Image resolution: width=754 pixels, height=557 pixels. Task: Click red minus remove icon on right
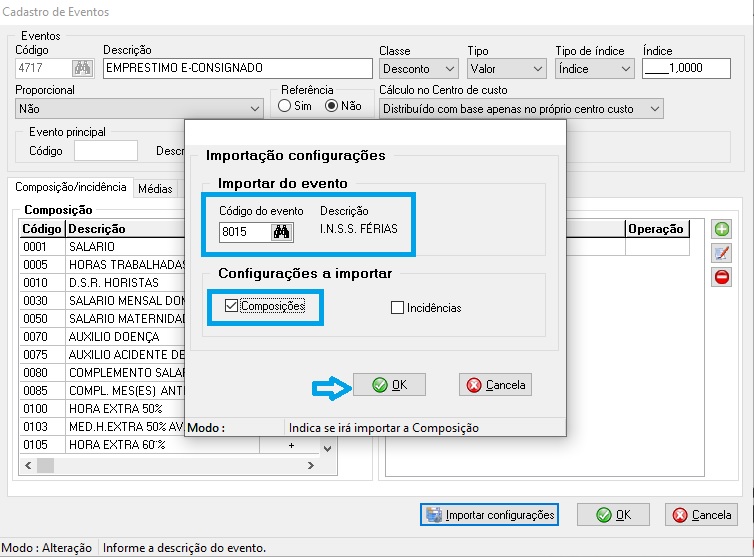(721, 277)
